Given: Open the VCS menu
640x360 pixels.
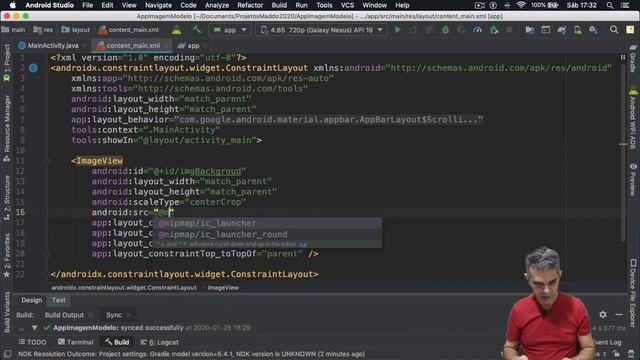Looking at the screenshot, I should pyautogui.click(x=347, y=5).
